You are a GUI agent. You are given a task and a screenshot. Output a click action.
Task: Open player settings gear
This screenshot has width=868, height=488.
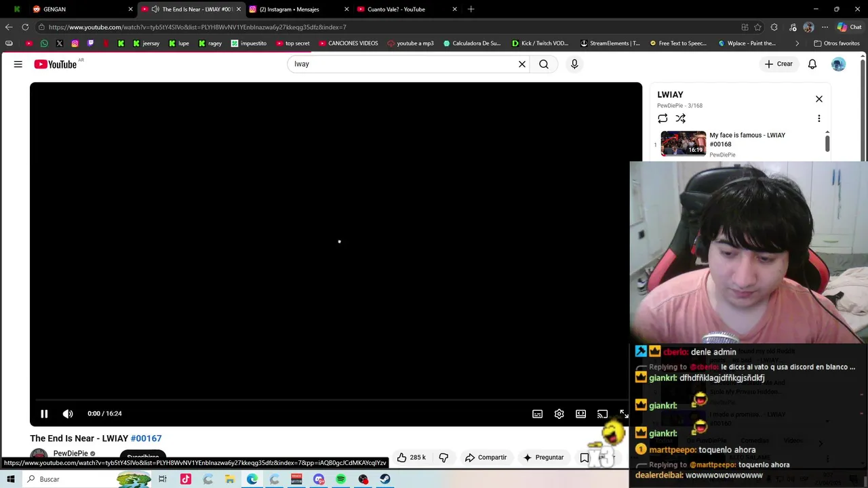click(x=559, y=413)
